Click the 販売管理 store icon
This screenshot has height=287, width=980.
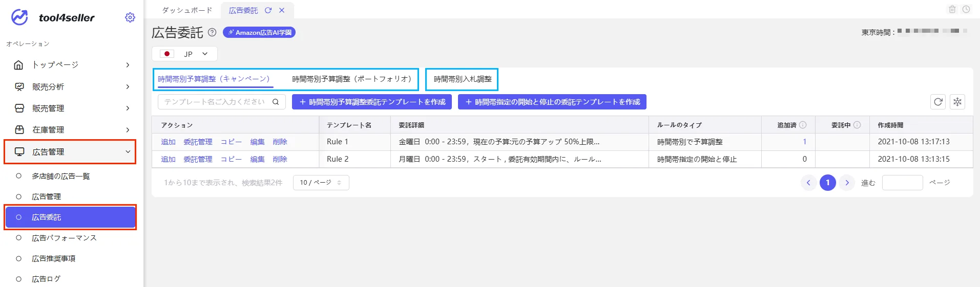pos(19,108)
